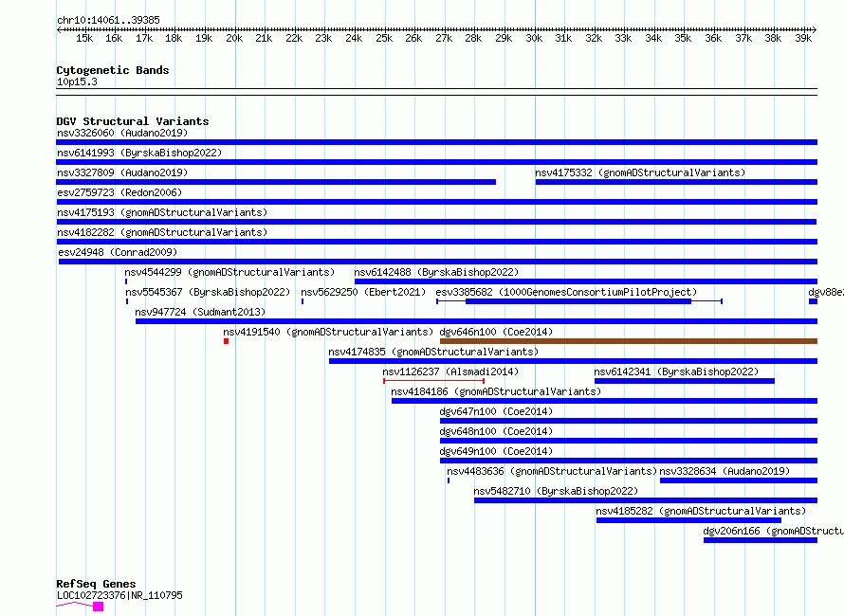The height and width of the screenshot is (616, 844).
Task: Open esv24948 (Conrad2009) variant
Action: point(118,252)
